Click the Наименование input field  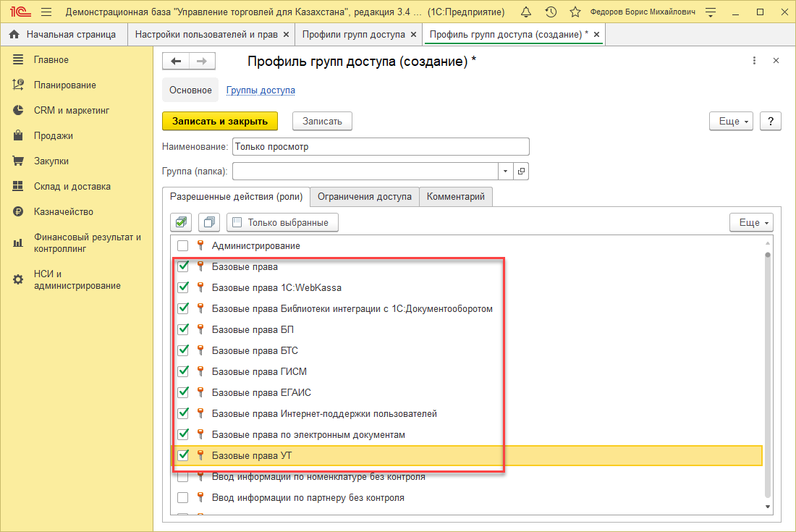pos(381,147)
